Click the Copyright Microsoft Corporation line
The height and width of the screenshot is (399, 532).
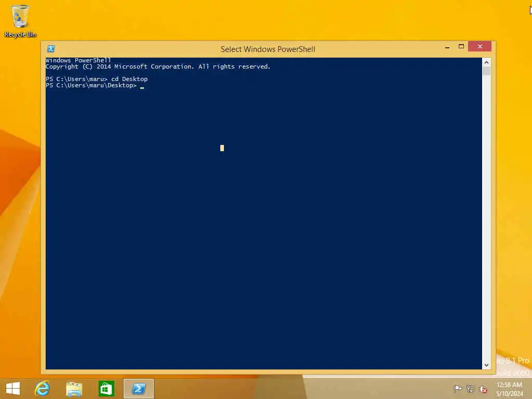[x=158, y=66]
